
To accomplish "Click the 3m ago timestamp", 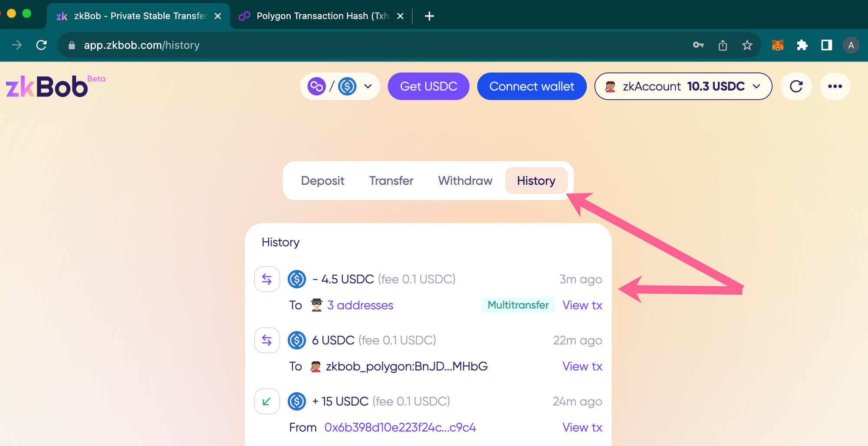I will tap(581, 279).
